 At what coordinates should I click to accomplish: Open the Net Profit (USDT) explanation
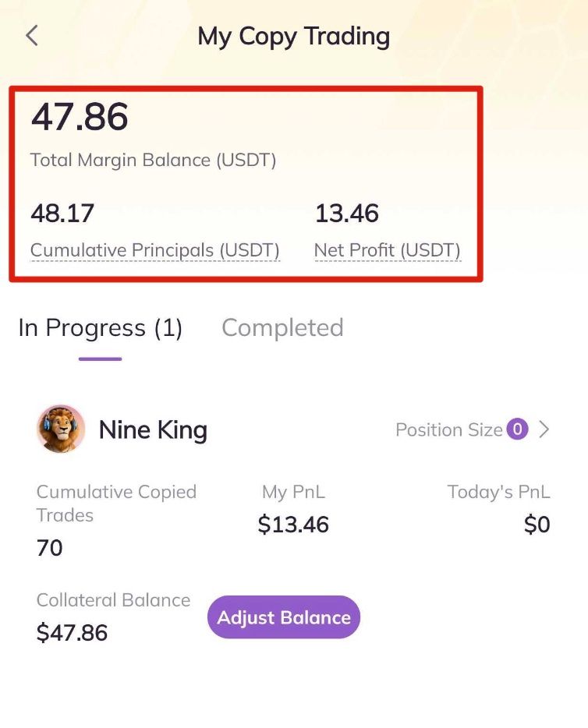click(x=387, y=251)
